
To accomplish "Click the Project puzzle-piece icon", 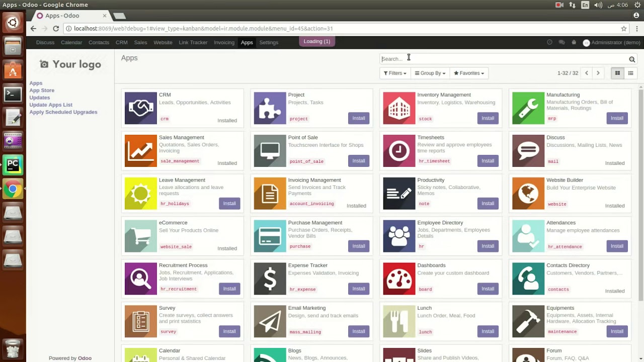I will click(270, 108).
